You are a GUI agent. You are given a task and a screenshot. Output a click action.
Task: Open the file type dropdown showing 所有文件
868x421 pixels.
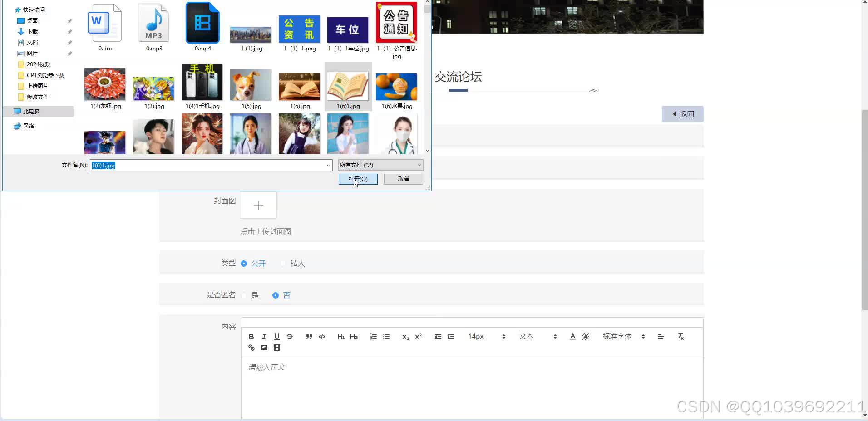click(x=380, y=165)
